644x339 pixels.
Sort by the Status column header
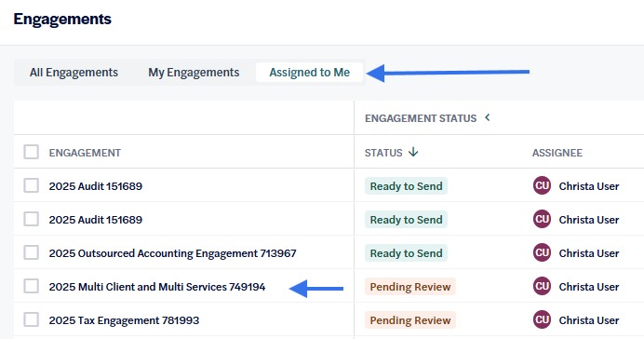pos(383,153)
